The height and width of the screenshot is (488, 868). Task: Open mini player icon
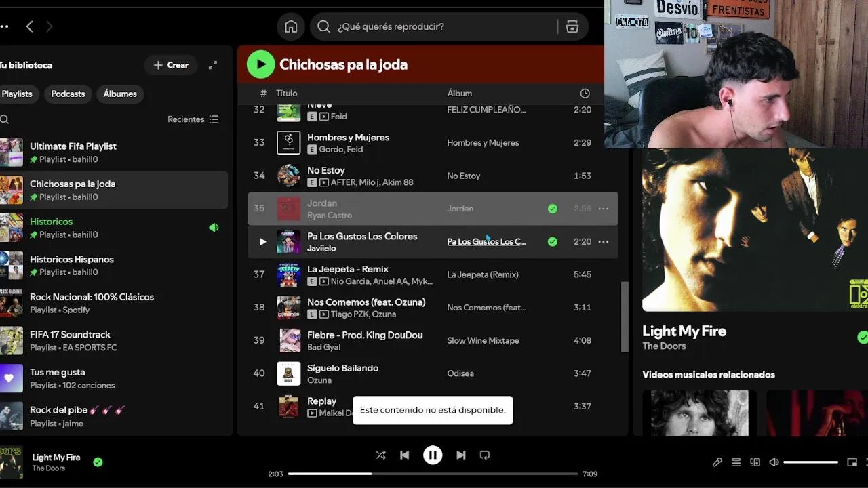click(852, 462)
